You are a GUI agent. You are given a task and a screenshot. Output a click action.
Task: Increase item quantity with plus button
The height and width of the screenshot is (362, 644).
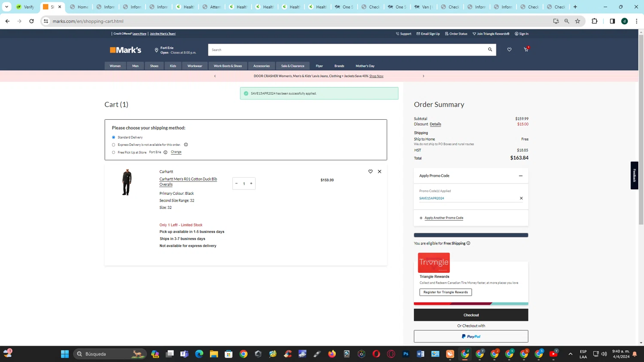251,184
